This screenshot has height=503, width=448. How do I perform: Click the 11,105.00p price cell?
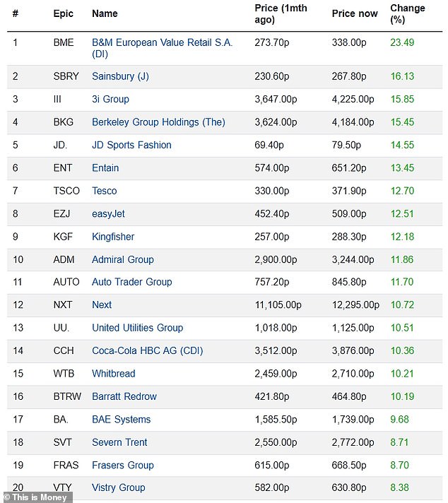278,304
